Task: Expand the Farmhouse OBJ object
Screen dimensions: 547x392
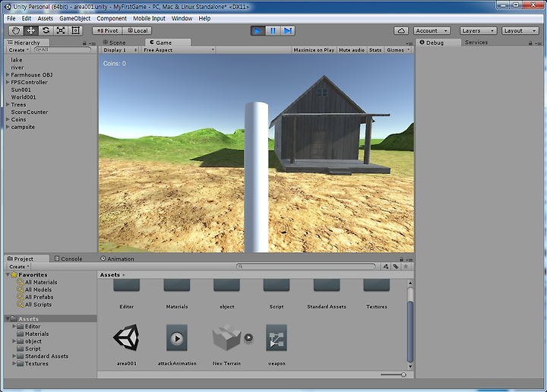Action: point(8,74)
